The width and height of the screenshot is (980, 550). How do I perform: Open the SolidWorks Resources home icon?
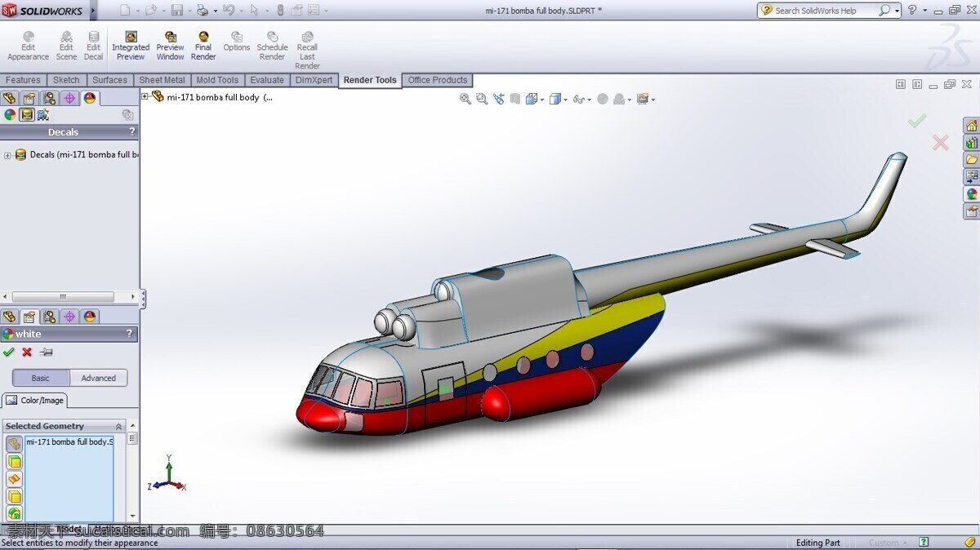(x=971, y=126)
